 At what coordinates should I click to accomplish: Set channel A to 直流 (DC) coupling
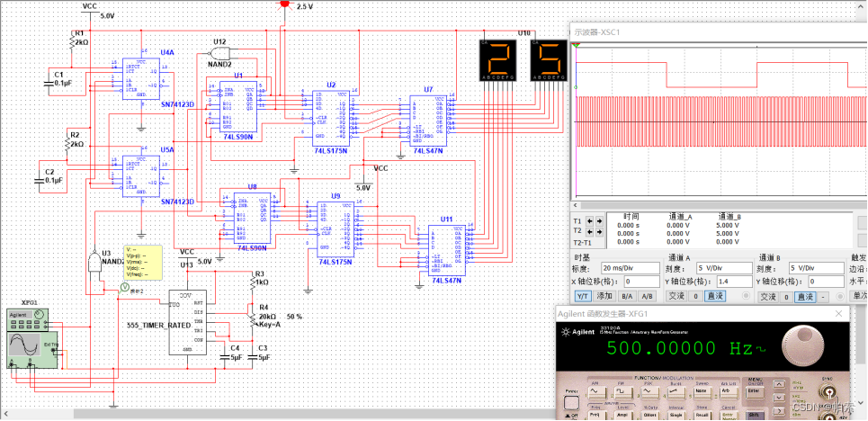coord(715,296)
